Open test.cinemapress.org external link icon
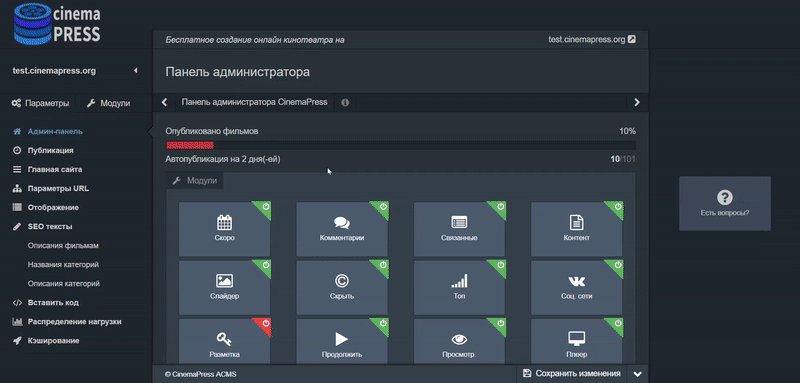Image resolution: width=800 pixels, height=383 pixels. point(632,39)
